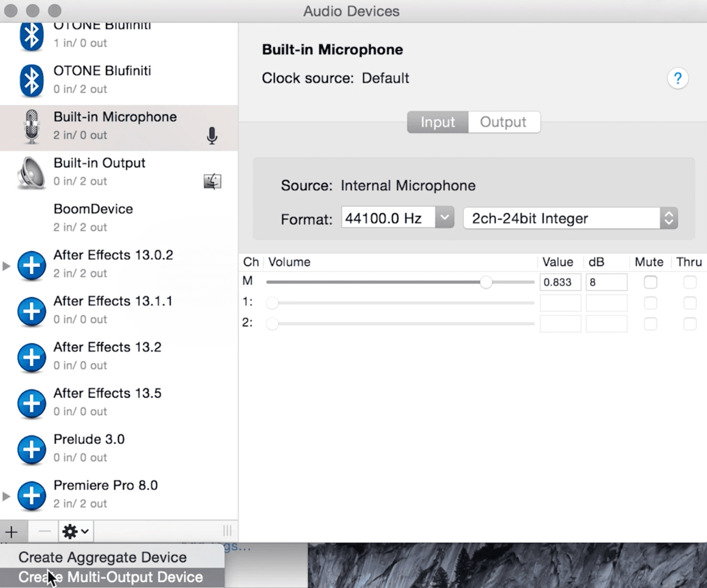Open the 2ch-24bit Integer format popup
Viewport: 707px width, 588px height.
[570, 218]
